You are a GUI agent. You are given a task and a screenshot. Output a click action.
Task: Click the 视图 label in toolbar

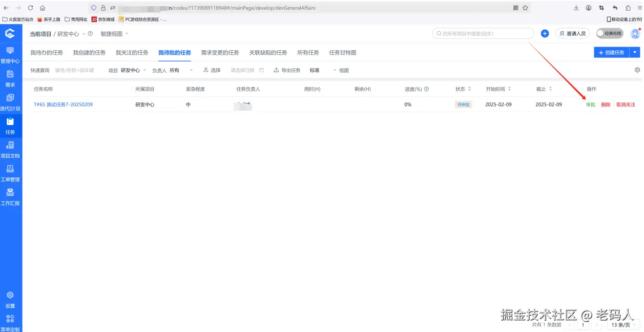pos(344,70)
